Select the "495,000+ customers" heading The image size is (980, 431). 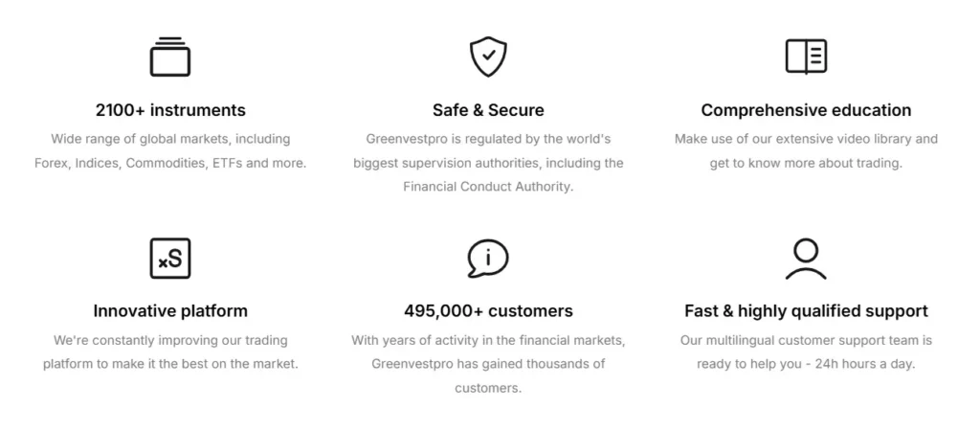pos(488,311)
